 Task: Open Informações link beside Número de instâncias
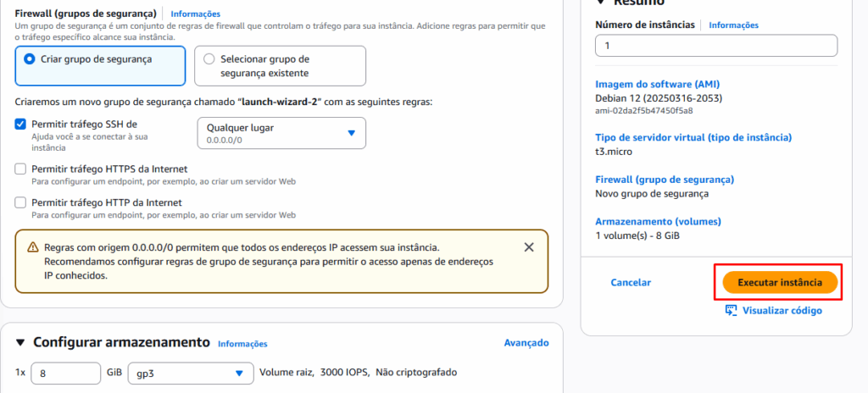click(x=733, y=25)
